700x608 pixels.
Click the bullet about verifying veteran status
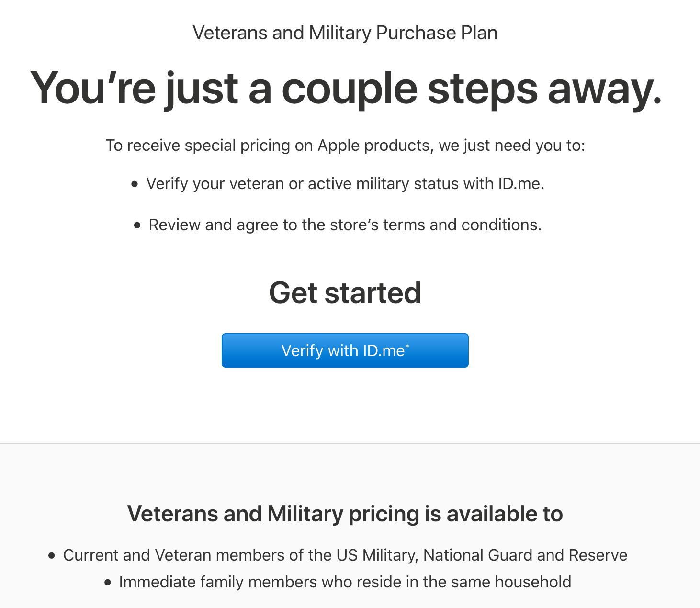click(x=346, y=183)
